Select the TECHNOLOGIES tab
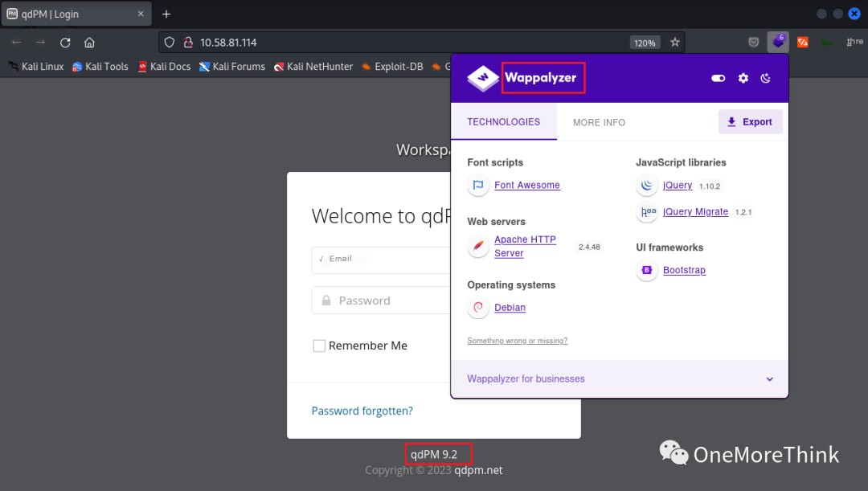Image resolution: width=868 pixels, height=491 pixels. [x=503, y=122]
